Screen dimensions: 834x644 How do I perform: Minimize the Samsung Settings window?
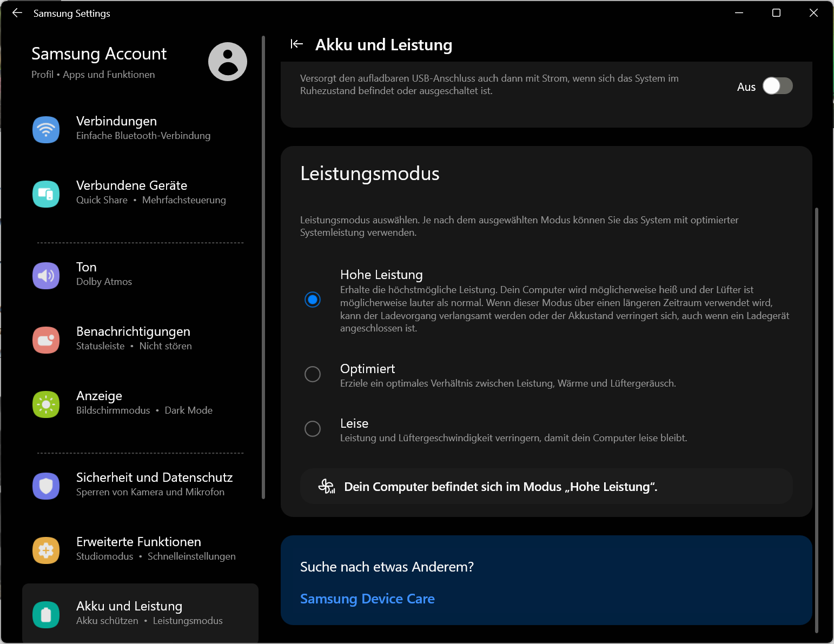click(x=739, y=13)
